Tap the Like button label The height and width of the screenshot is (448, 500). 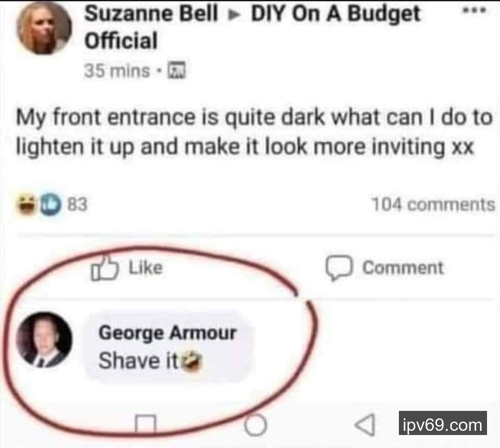point(146,268)
